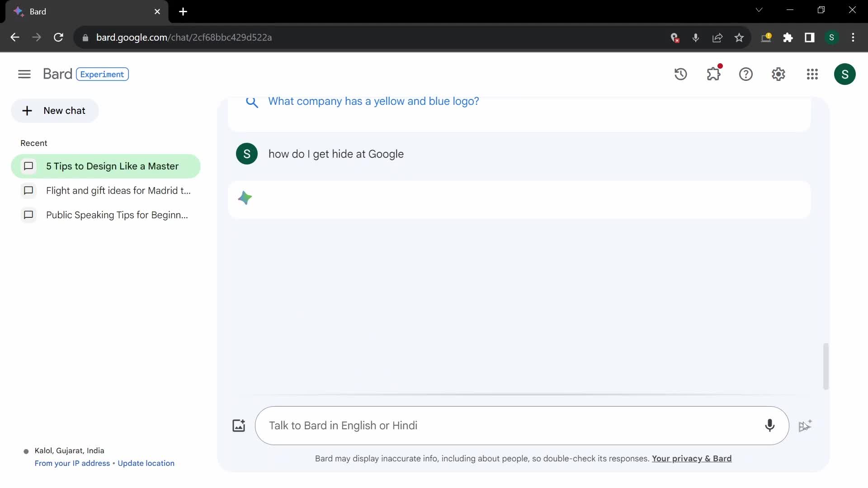Open Bard Activity history icon
Screen dimensions: 868x488
tap(681, 74)
